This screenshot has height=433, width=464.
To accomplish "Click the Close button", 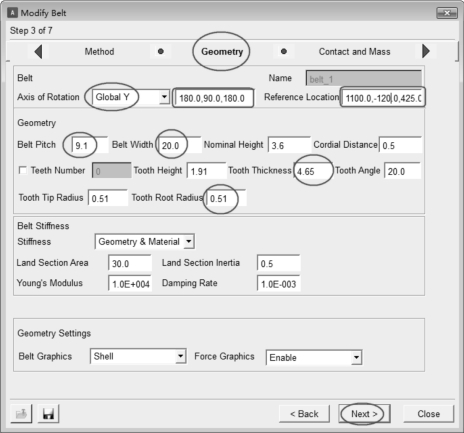I will (x=429, y=414).
